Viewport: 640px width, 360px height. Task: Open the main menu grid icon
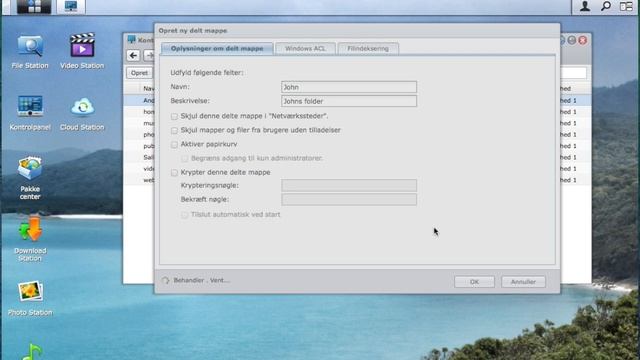[34, 7]
